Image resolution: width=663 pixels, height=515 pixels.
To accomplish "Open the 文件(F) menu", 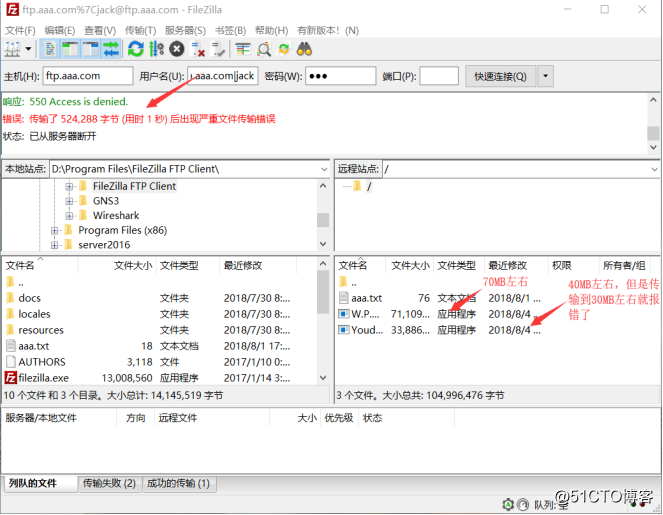I will (x=20, y=30).
